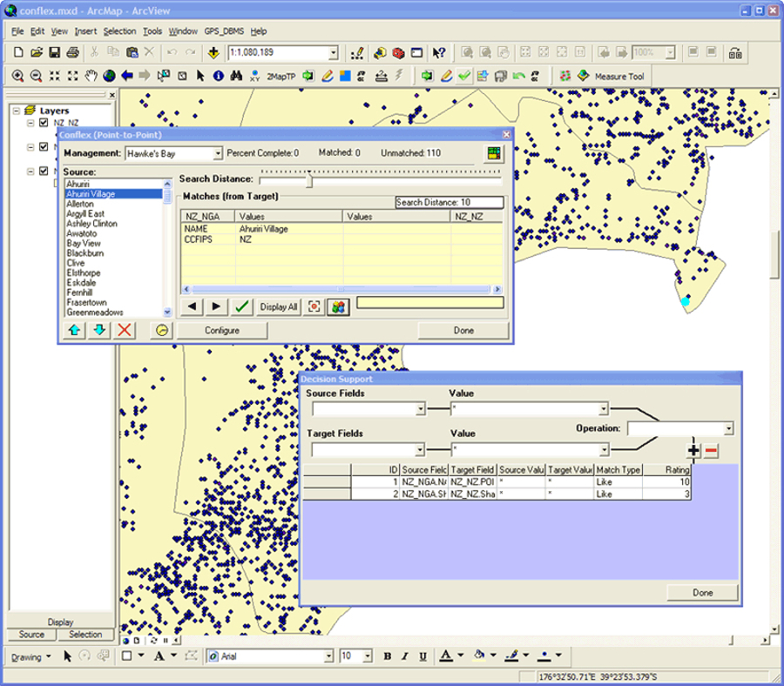Click the green checkmark accept match button

pyautogui.click(x=242, y=306)
